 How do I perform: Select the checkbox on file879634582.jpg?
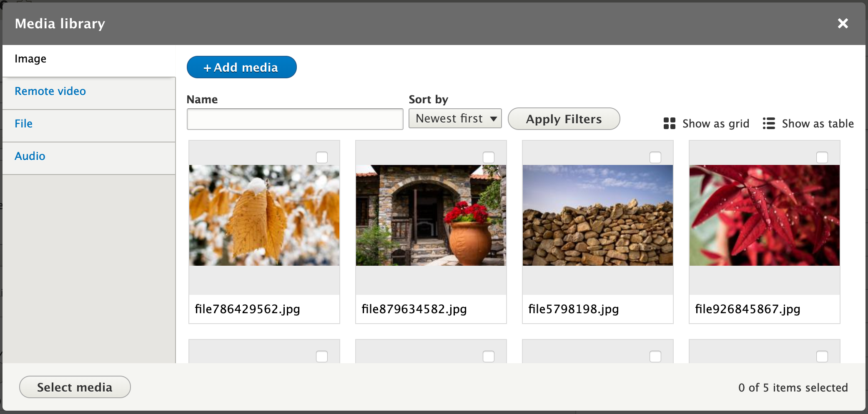488,157
